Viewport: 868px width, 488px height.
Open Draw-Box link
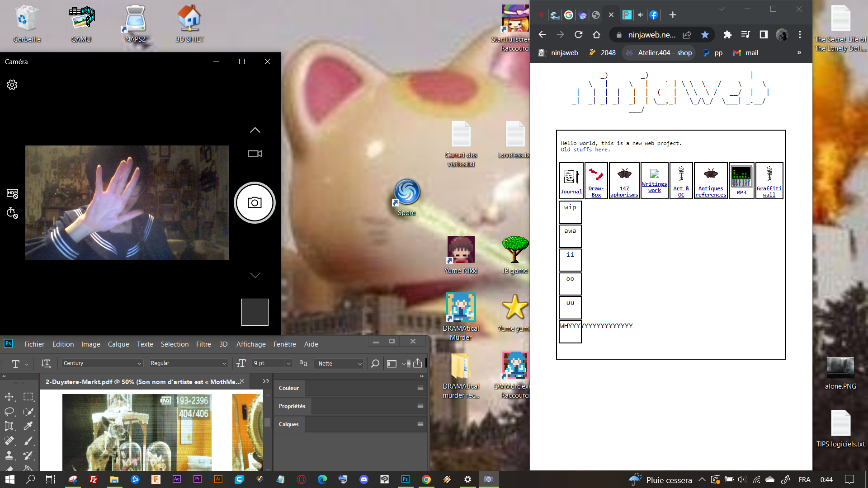click(x=596, y=192)
